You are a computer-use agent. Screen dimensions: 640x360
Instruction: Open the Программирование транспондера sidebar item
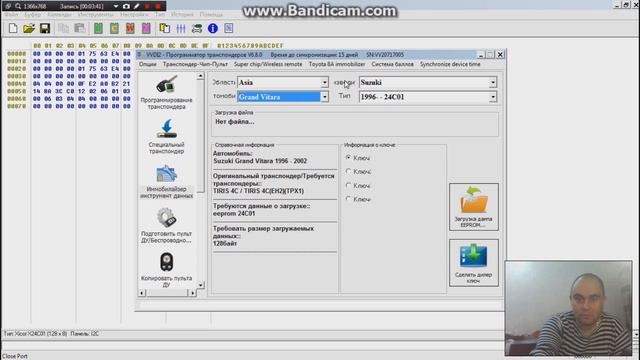167,92
